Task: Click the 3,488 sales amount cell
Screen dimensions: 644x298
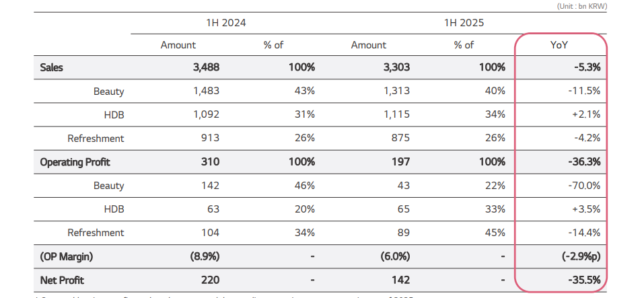Action: pyautogui.click(x=205, y=67)
